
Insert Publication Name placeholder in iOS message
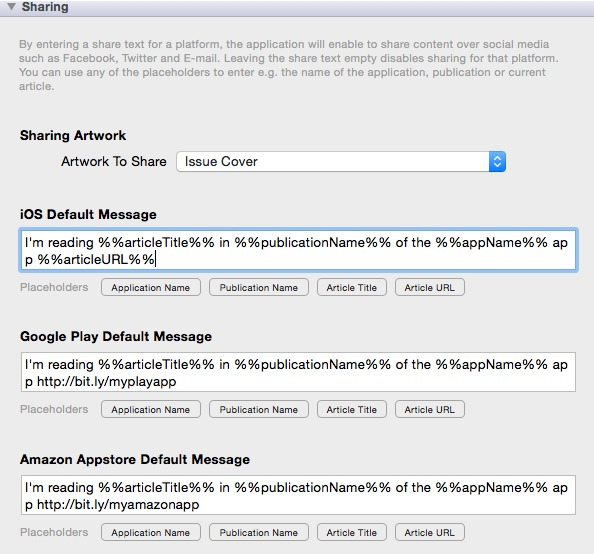point(259,288)
